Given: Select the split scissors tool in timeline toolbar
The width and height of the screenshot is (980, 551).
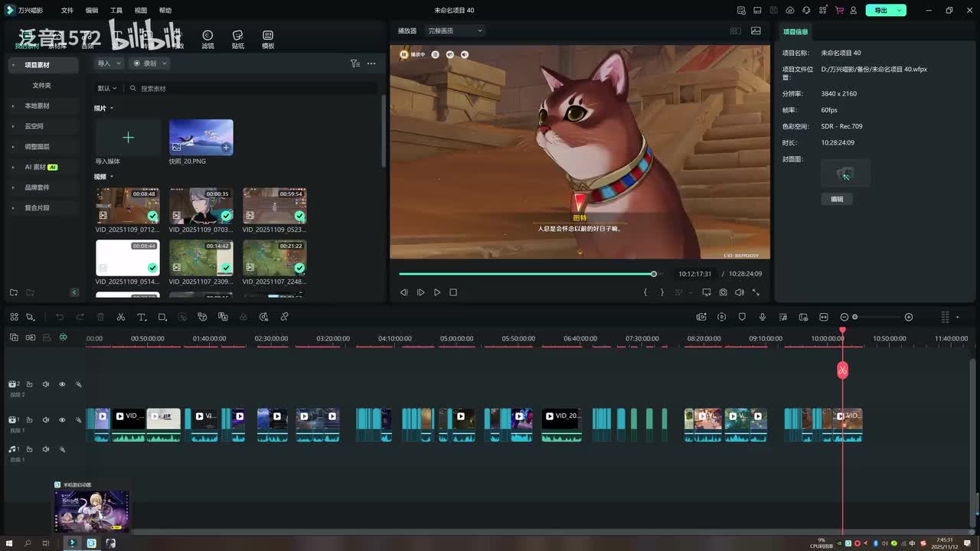Looking at the screenshot, I should [x=121, y=317].
